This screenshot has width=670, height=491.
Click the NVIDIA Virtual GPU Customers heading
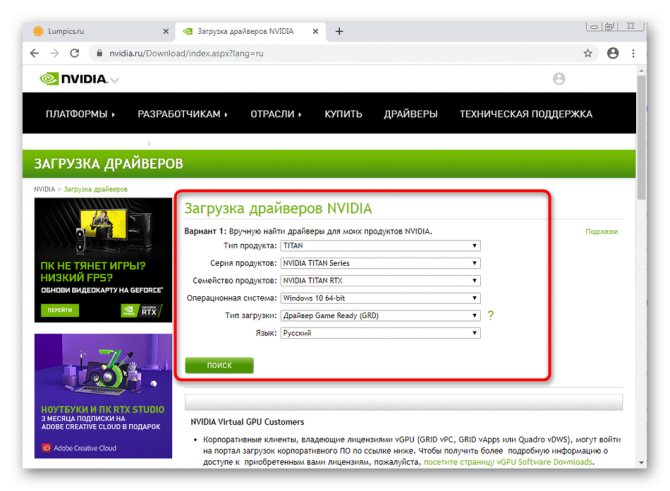(x=247, y=422)
